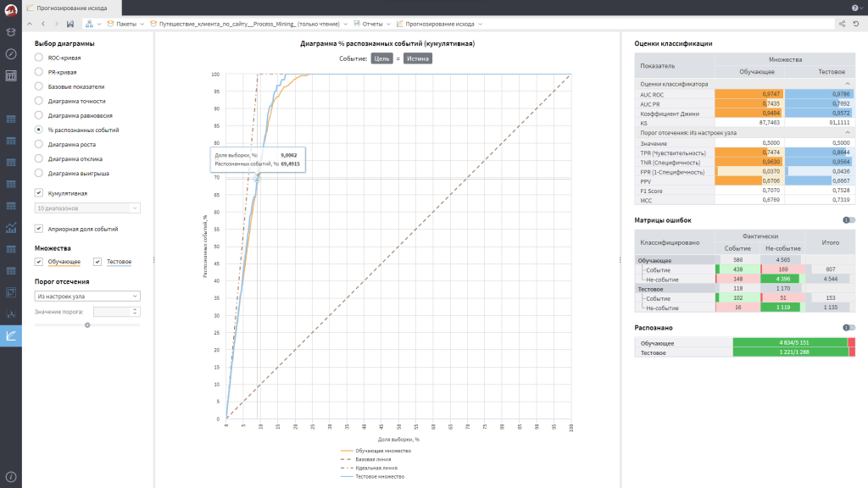Viewport: 868px width, 488px height.
Task: Click Идеальная линия legend entry
Action: pos(370,468)
